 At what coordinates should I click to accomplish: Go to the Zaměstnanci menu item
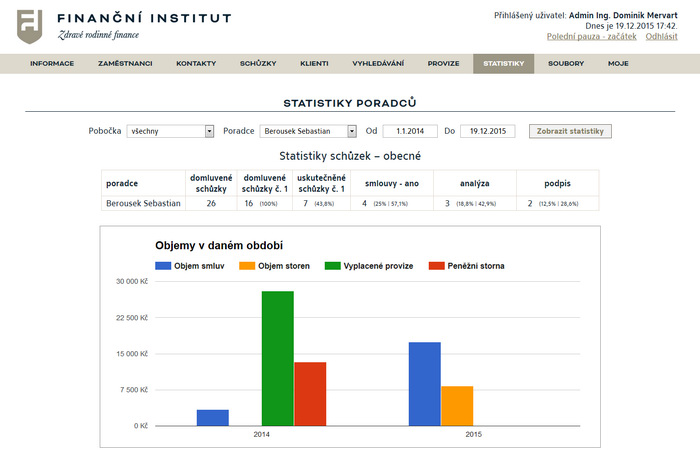point(125,63)
